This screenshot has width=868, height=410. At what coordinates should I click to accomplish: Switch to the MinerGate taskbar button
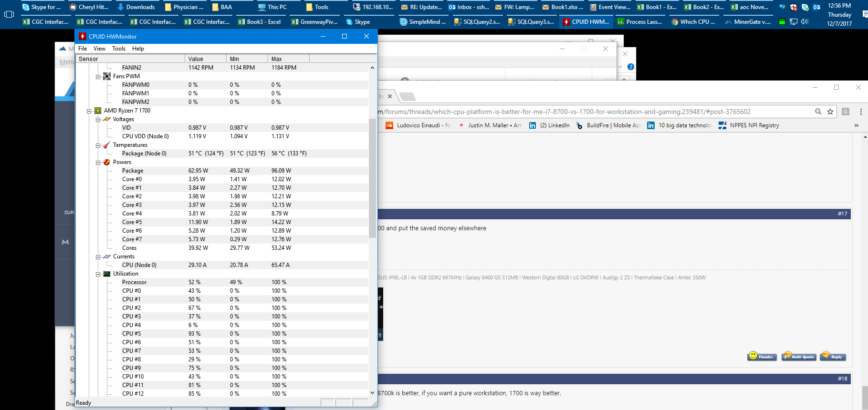[747, 21]
